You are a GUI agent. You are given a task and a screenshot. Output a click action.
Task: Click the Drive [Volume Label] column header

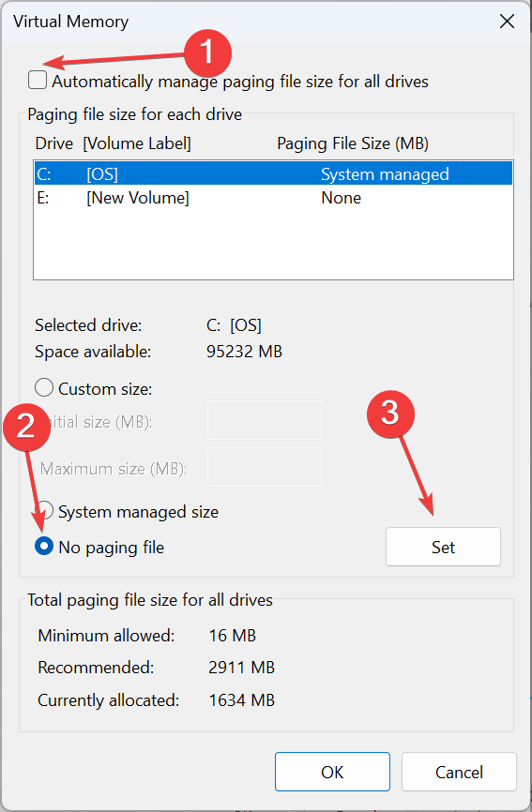pyautogui.click(x=113, y=143)
